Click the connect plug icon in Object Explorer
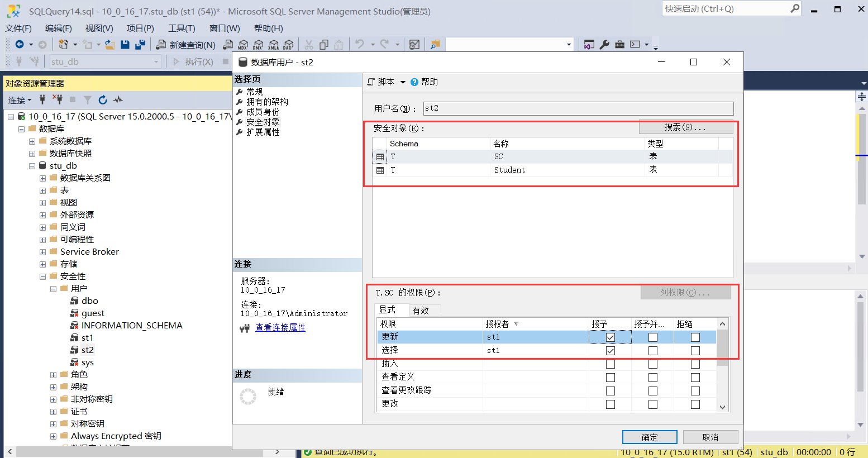This screenshot has width=868, height=458. tap(42, 99)
